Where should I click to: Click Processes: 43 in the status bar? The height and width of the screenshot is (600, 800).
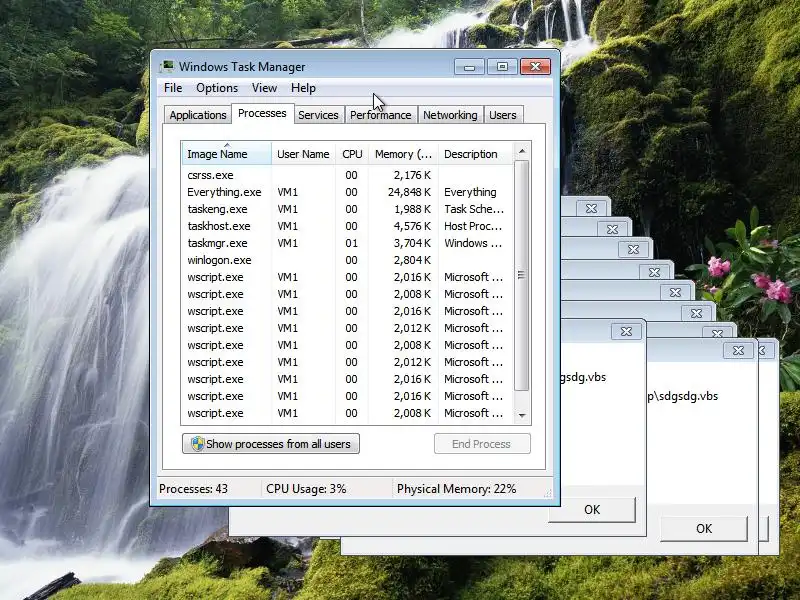click(193, 489)
